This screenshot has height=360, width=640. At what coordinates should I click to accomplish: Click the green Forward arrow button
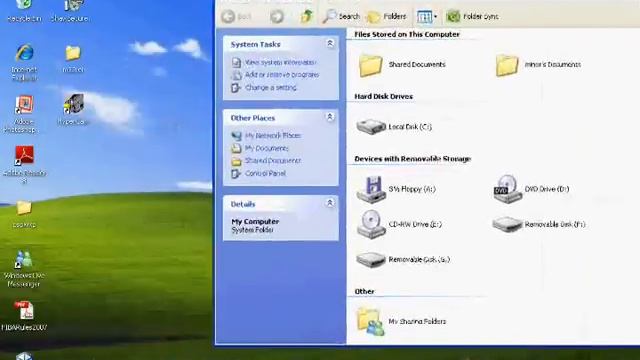click(x=277, y=17)
